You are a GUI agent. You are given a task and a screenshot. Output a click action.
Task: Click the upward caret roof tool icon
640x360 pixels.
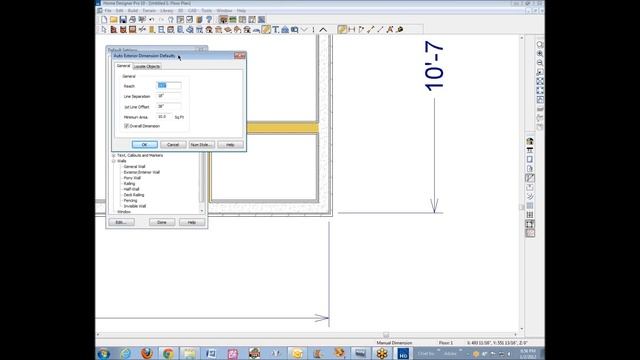tap(323, 29)
